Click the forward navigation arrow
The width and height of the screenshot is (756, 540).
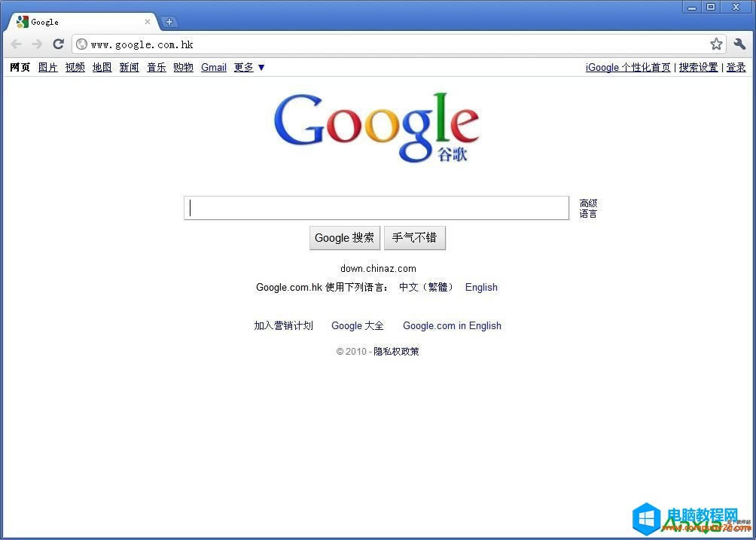click(37, 44)
